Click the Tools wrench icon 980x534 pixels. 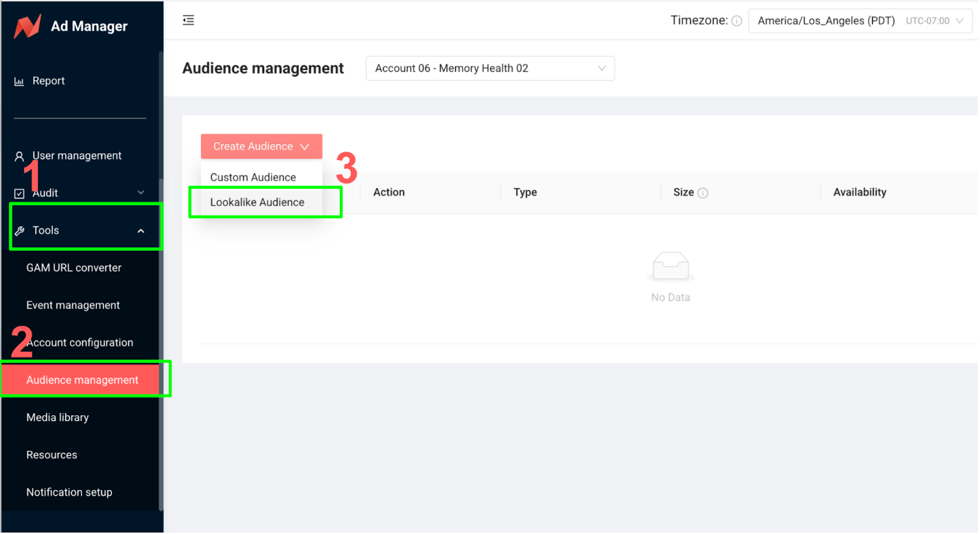[20, 231]
